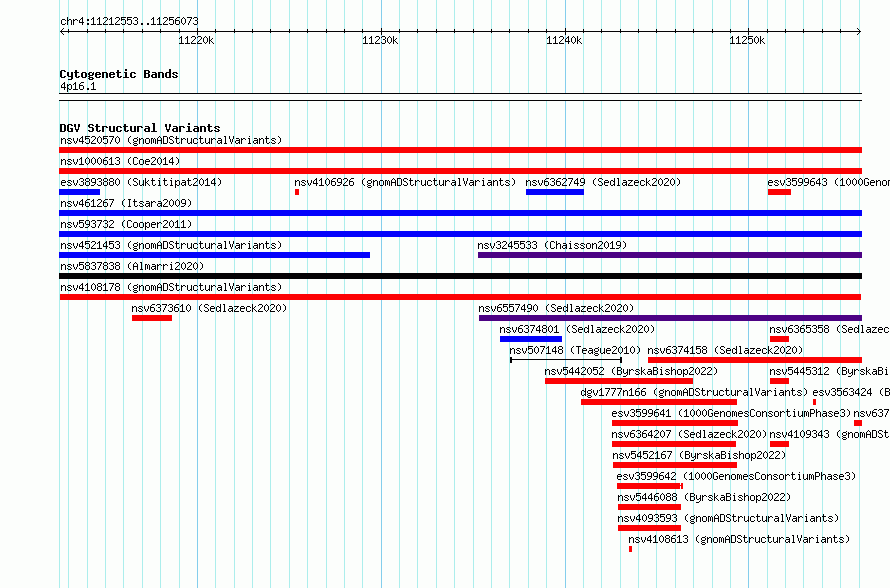Click the 4p16.1 band label
This screenshot has height=588, width=890.
coord(78,86)
